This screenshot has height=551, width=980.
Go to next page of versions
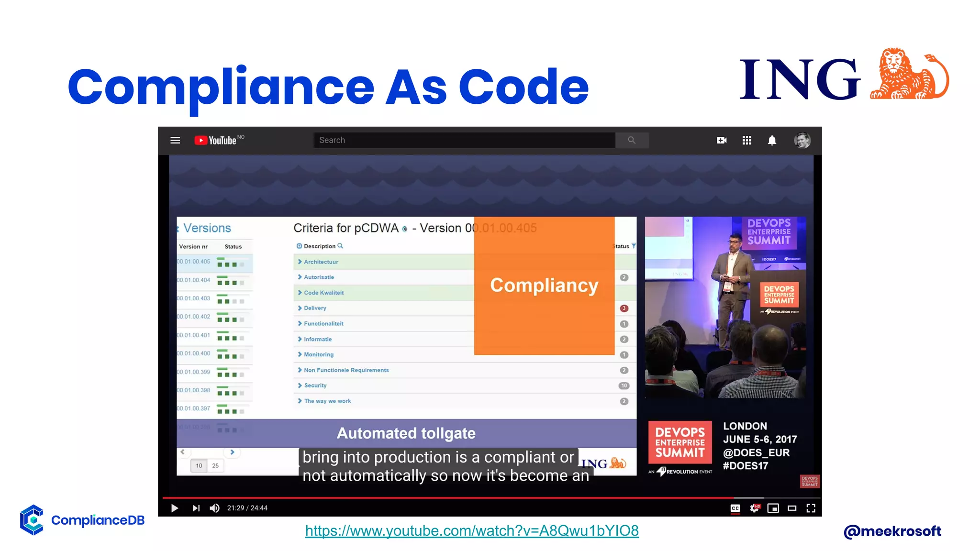(x=232, y=452)
